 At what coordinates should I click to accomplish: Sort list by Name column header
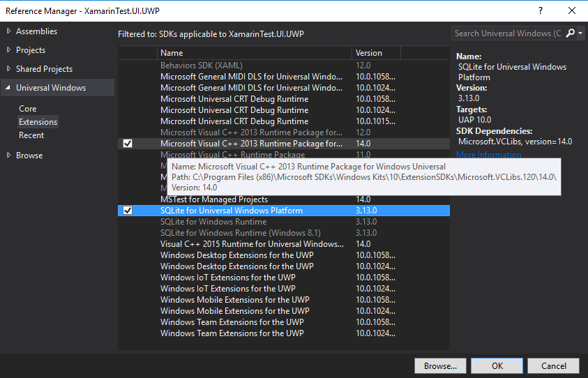tap(255, 53)
